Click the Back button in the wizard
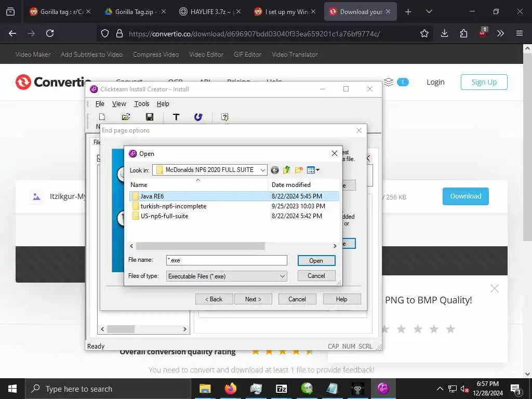Viewport: 532px width, 399px height. click(214, 299)
